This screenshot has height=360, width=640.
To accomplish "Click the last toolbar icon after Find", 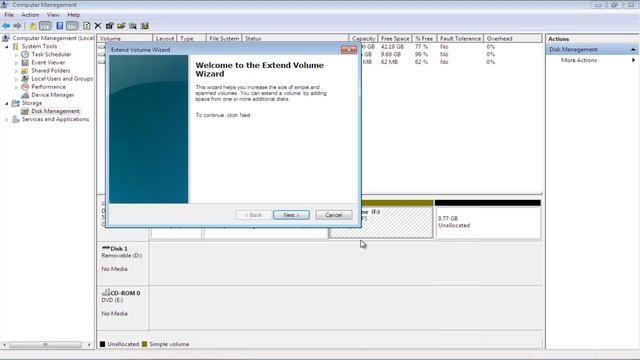I will point(144,26).
